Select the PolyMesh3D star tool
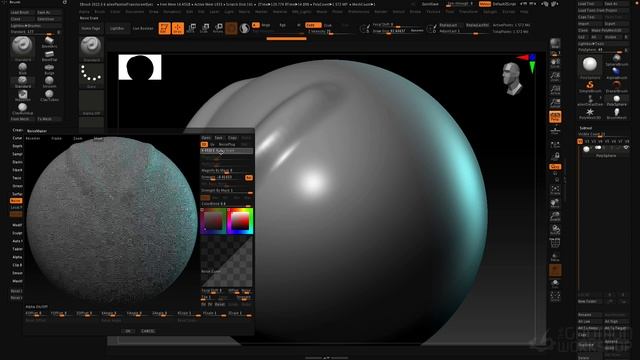The width and height of the screenshot is (640, 360). [x=590, y=113]
